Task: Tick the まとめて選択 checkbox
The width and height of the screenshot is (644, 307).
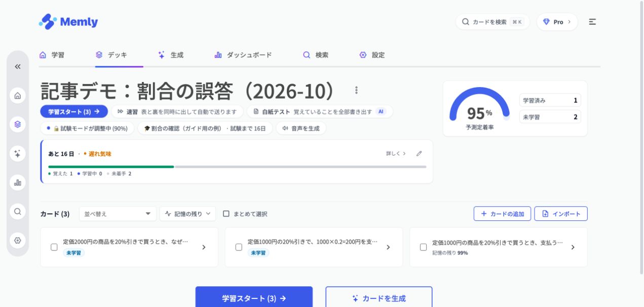Action: point(226,214)
